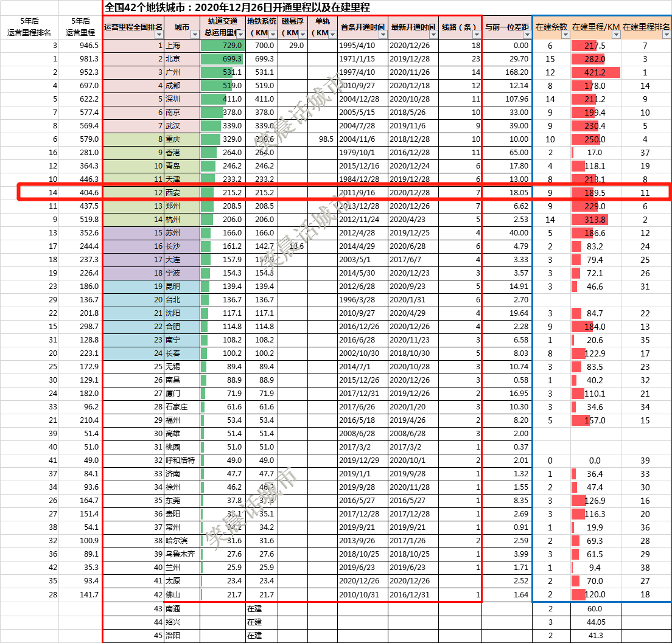Click the 313.8 under-construction mileage cell

coord(596,220)
